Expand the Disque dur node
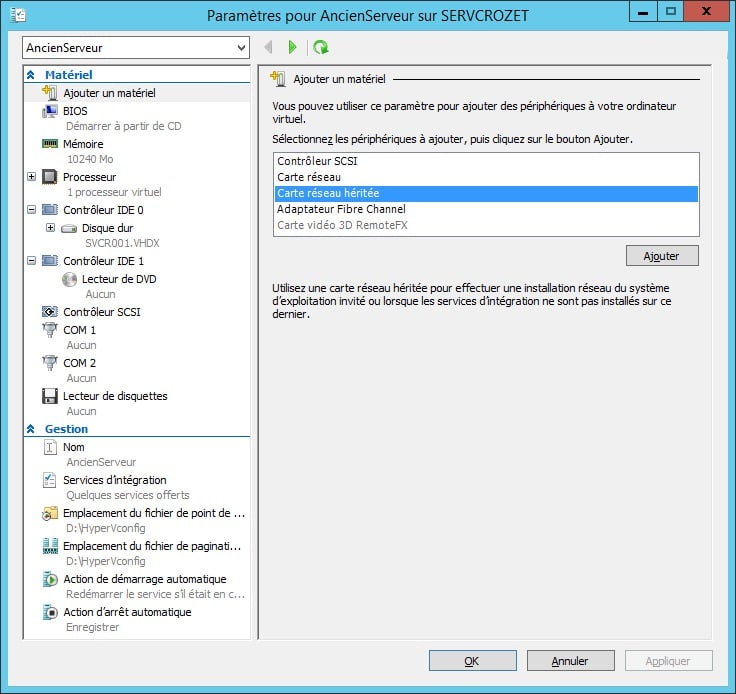Viewport: 736px width, 694px height. (x=50, y=228)
